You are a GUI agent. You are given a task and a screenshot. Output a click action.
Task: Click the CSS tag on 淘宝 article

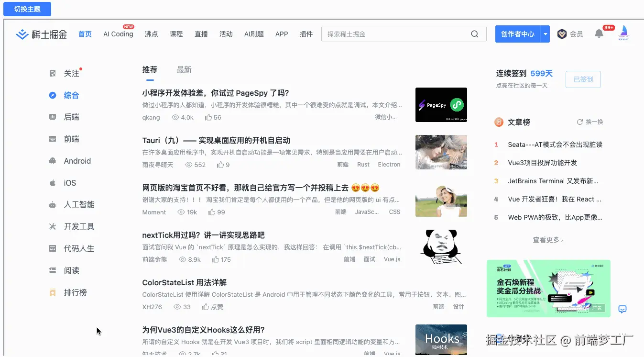tap(394, 212)
